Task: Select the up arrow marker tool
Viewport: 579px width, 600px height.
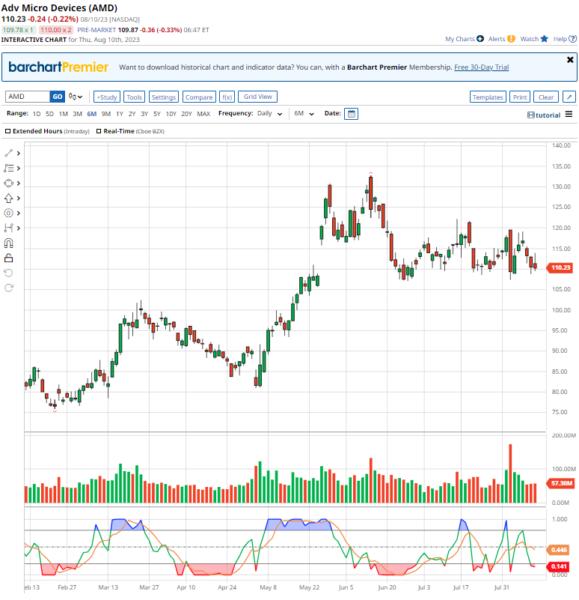Action: click(x=8, y=198)
